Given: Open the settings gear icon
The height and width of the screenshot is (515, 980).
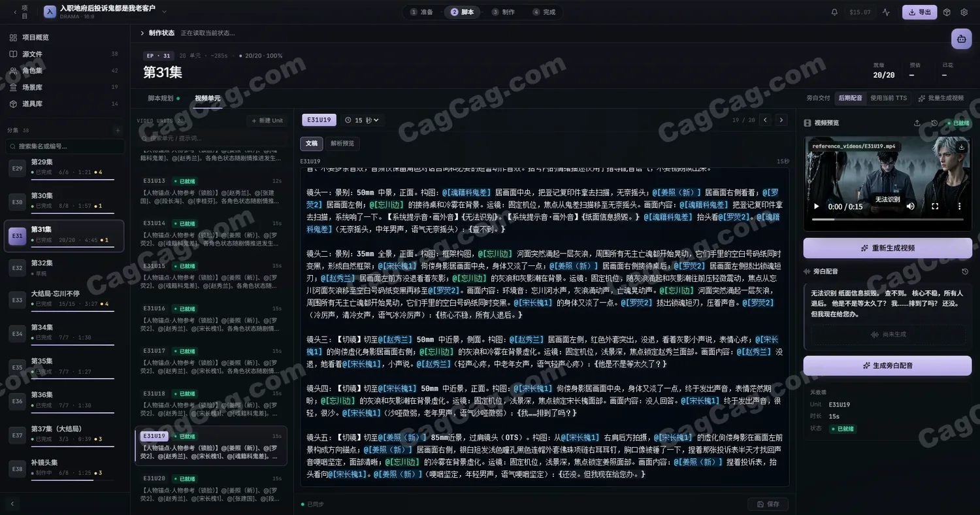Looking at the screenshot, I should tap(964, 12).
